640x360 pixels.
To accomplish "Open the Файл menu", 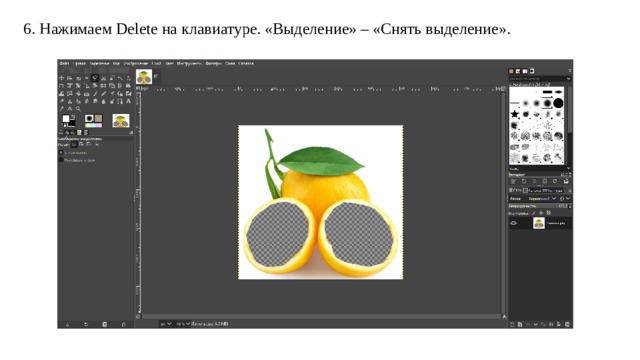I will click(64, 63).
